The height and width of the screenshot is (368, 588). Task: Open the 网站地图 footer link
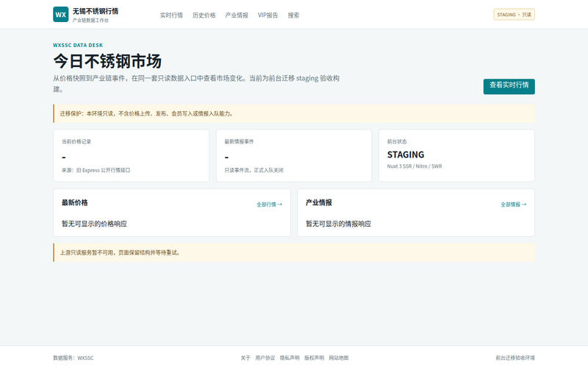point(339,358)
